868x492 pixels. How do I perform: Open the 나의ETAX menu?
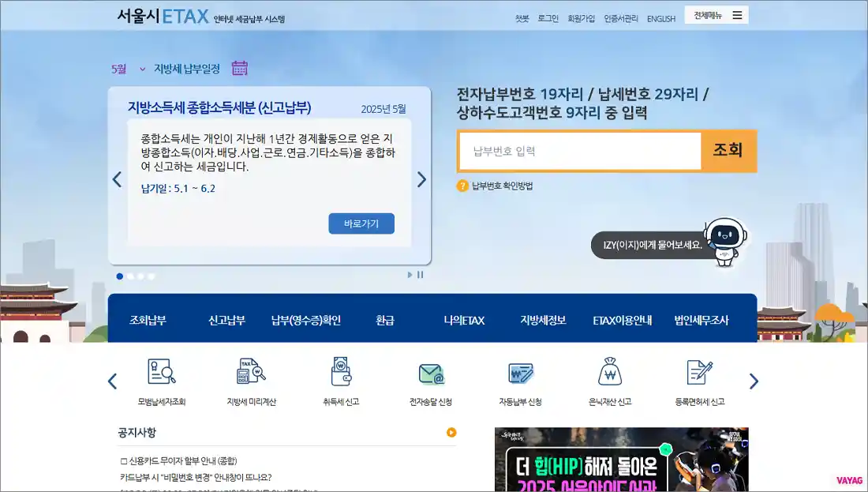pos(464,321)
